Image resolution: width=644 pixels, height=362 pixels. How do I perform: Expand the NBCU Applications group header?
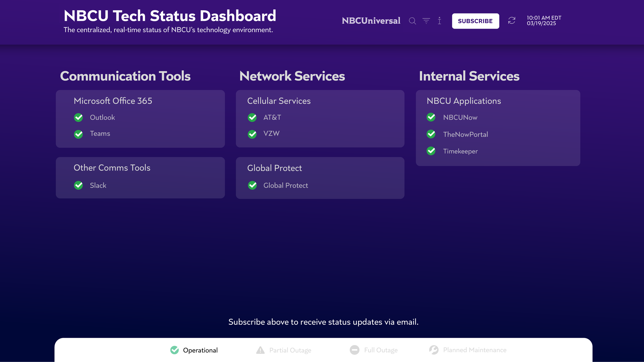tap(464, 101)
